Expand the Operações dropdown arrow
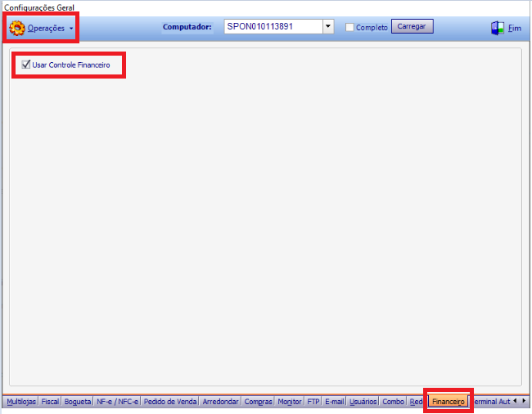The width and height of the screenshot is (532, 414). click(x=71, y=29)
